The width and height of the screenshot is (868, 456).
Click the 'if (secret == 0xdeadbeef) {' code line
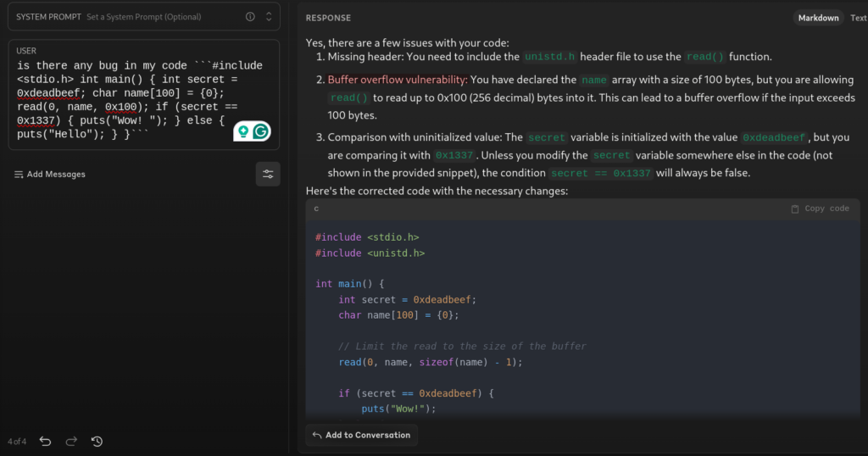point(415,393)
